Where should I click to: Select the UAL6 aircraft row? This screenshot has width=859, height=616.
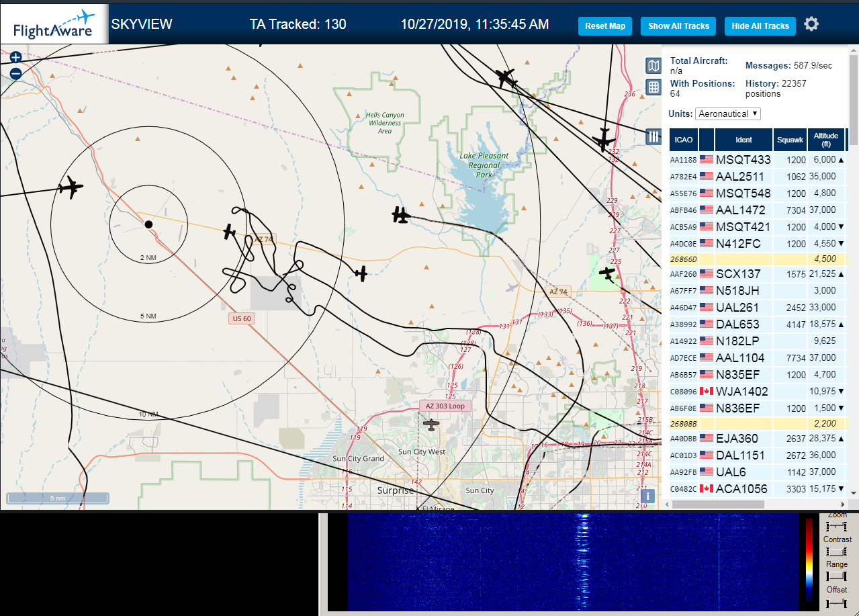pos(758,472)
